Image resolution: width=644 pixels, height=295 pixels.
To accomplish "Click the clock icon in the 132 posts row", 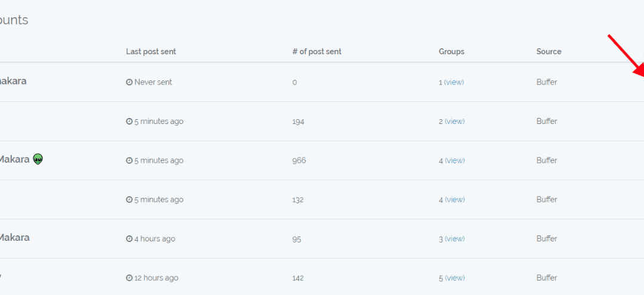I will tap(129, 200).
